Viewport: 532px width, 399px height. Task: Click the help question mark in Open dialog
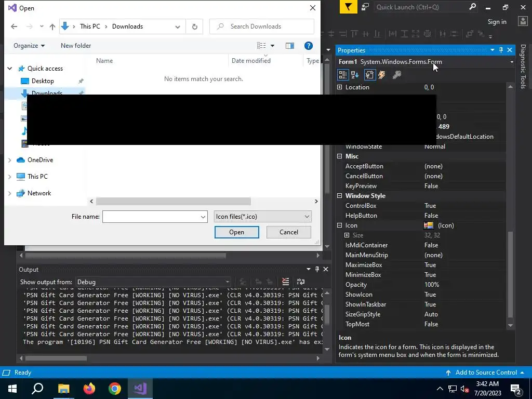pyautogui.click(x=309, y=46)
